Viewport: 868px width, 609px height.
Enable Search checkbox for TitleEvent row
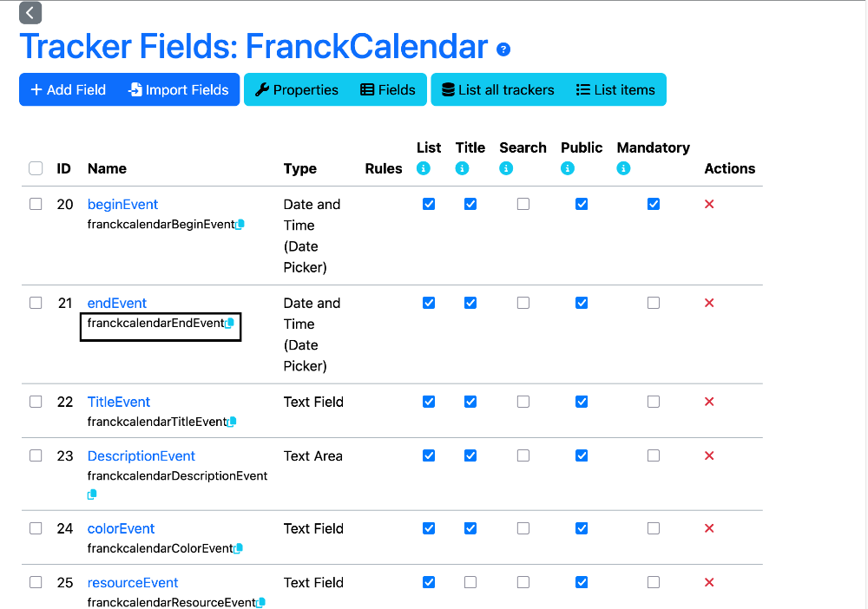[x=523, y=402]
